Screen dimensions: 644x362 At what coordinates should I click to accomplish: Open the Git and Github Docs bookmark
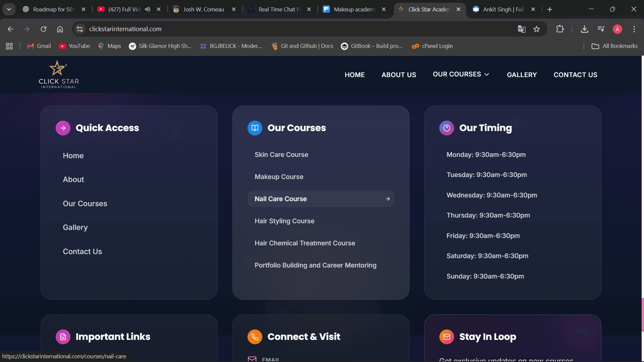302,46
